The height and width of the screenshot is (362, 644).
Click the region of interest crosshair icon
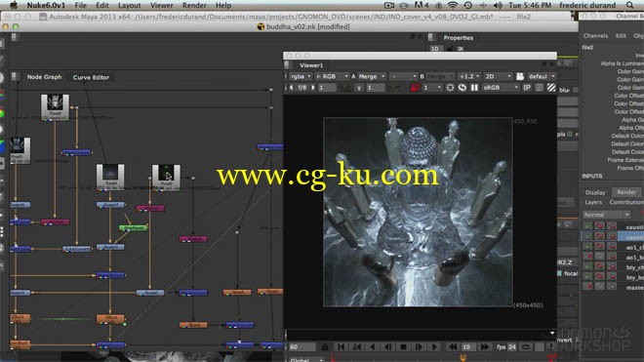450,88
